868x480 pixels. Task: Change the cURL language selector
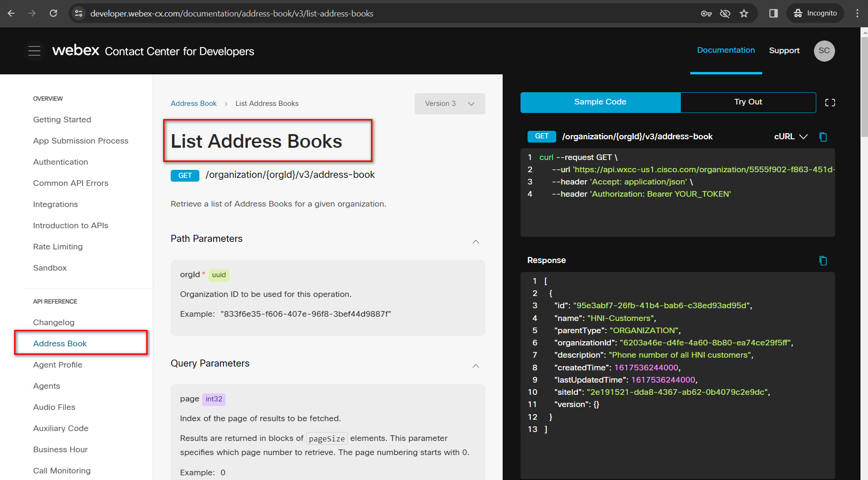791,136
